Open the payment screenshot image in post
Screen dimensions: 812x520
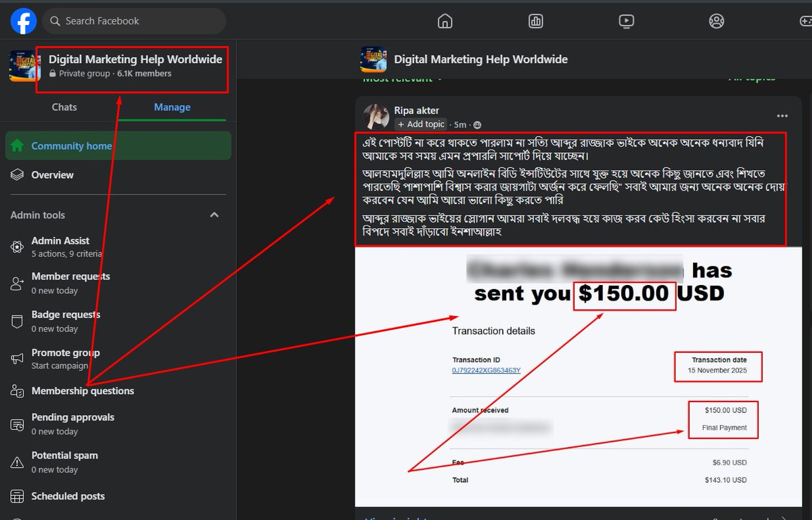pyautogui.click(x=579, y=376)
